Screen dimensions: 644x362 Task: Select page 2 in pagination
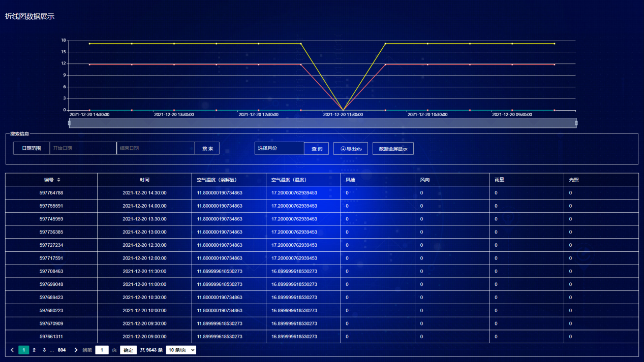click(x=34, y=350)
